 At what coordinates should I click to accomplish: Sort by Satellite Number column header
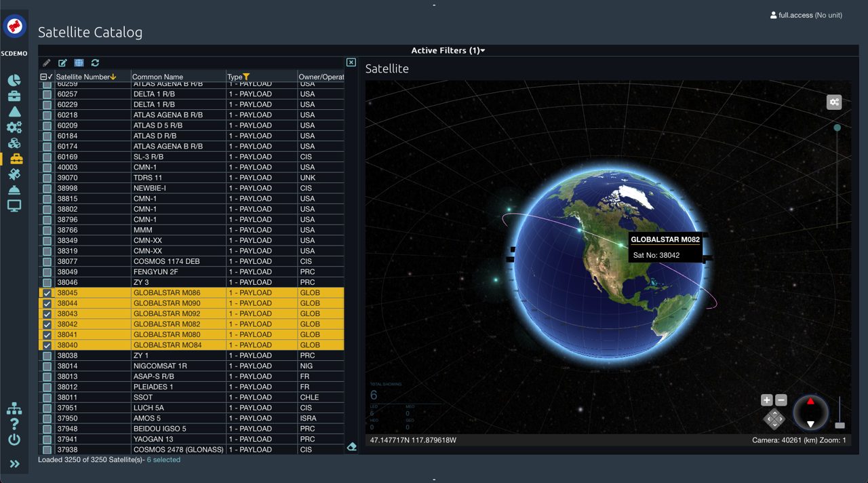[x=83, y=77]
